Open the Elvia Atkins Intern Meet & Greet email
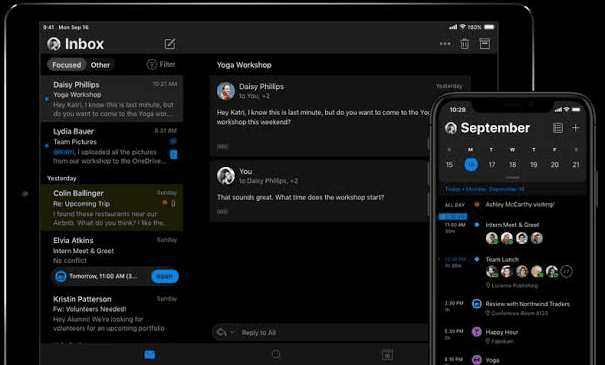 pos(112,260)
